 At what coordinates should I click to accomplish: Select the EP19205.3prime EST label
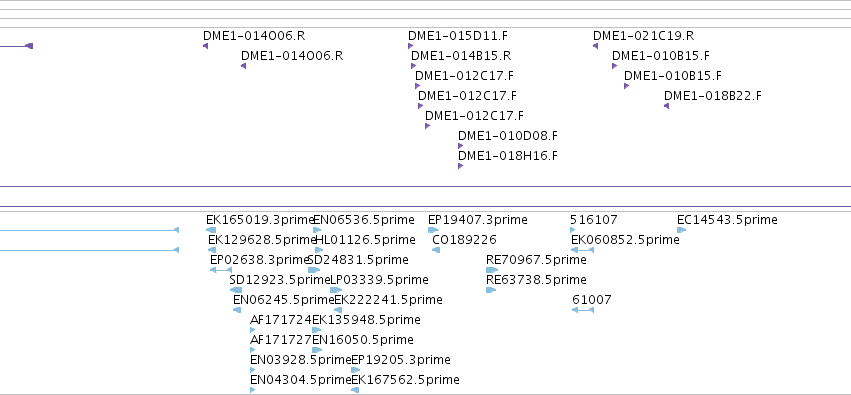pyautogui.click(x=401, y=360)
